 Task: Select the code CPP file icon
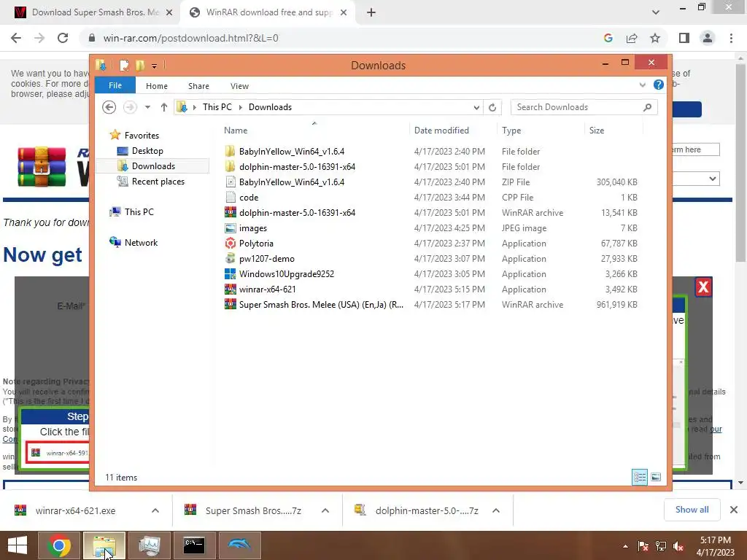click(230, 197)
